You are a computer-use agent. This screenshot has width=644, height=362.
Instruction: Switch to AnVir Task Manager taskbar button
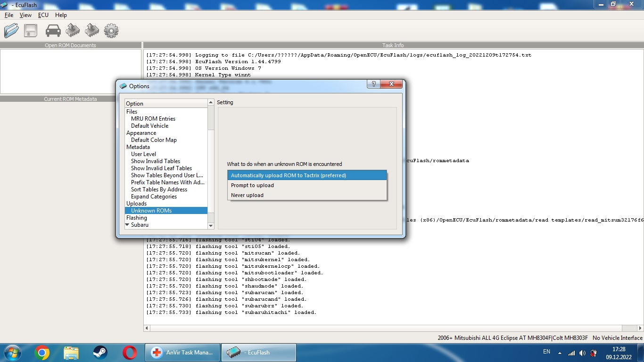tap(182, 353)
